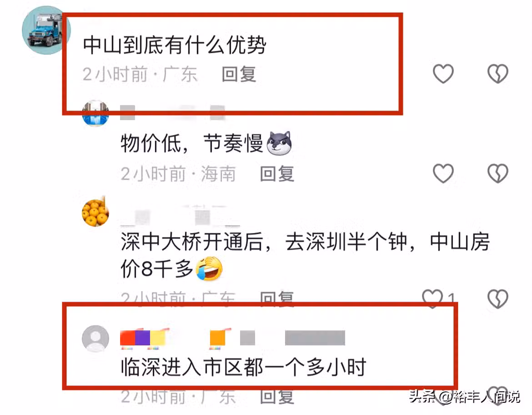Screen dimensions: 532x415
Task: Like the comment 中山到底有什么优势
Action: coord(443,74)
